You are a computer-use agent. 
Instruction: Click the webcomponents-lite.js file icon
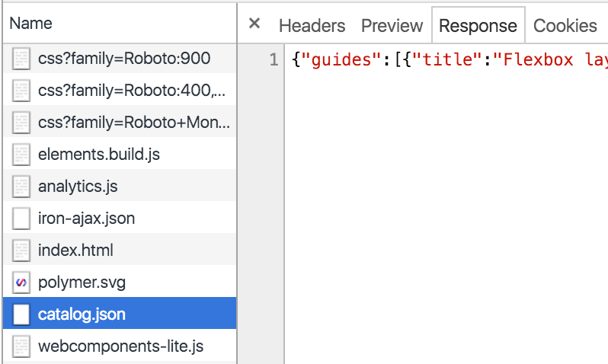(22, 346)
